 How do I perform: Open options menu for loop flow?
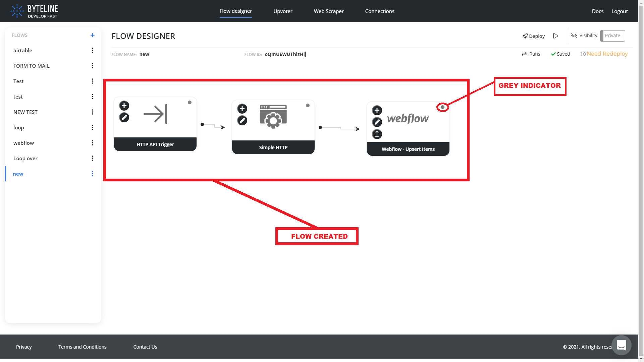click(92, 127)
